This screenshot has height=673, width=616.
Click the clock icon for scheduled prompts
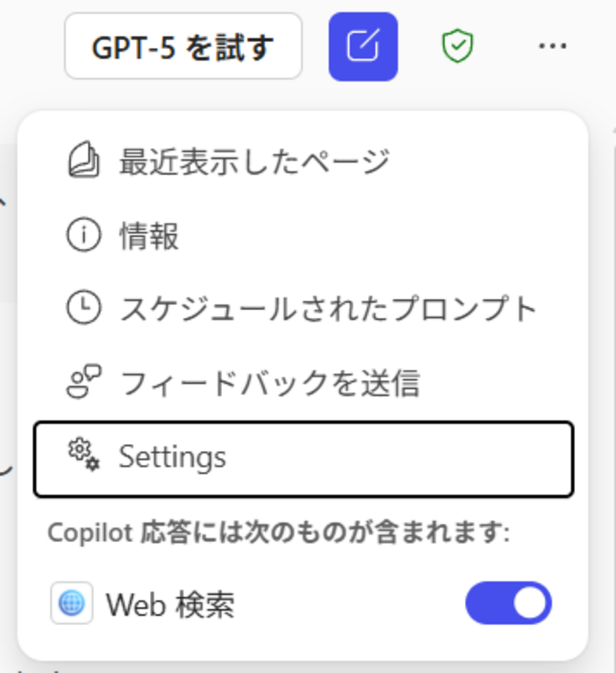click(x=83, y=308)
